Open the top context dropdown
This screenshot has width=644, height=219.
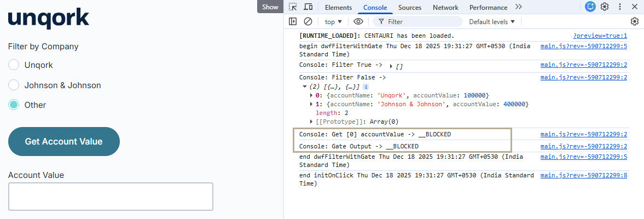coord(333,22)
